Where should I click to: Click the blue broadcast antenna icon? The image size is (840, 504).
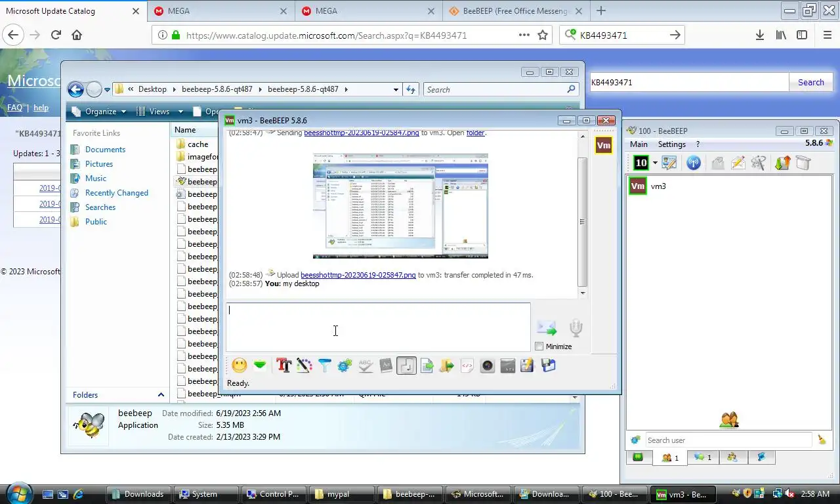tap(694, 163)
